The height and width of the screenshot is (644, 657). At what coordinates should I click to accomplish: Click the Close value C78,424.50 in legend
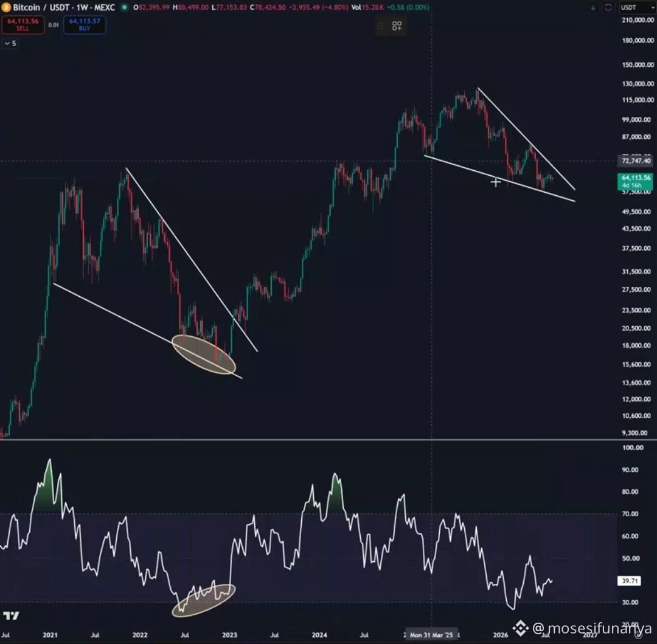(x=267, y=7)
